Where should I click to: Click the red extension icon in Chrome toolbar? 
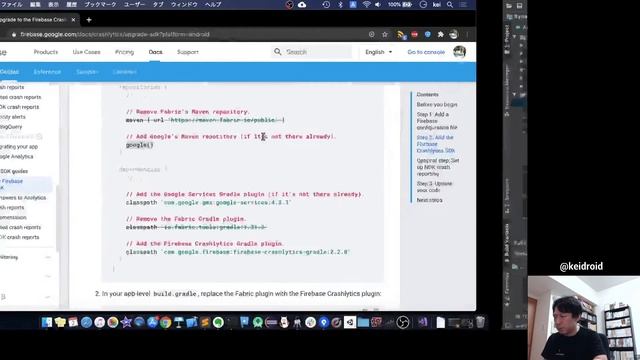pos(415,35)
